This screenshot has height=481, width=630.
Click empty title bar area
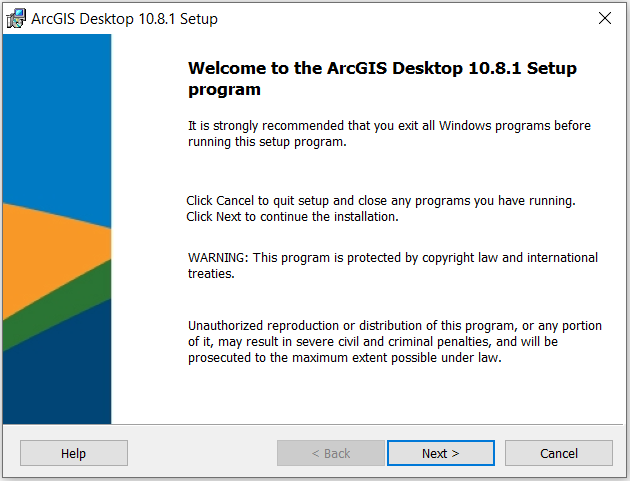click(402, 18)
